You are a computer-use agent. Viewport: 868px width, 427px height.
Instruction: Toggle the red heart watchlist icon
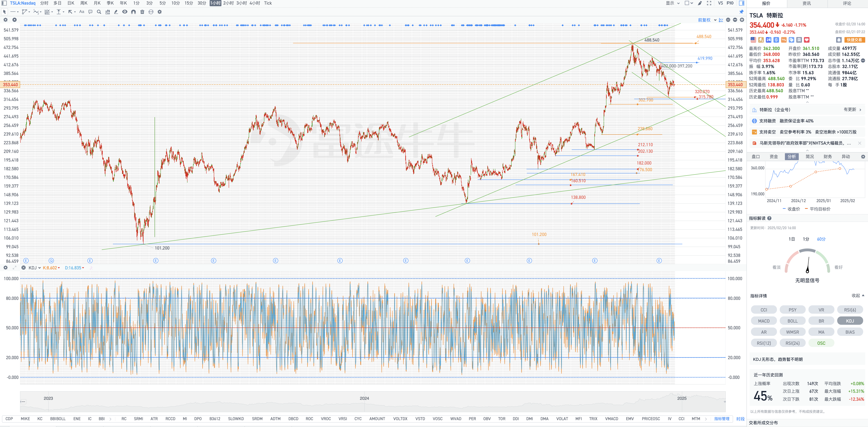(x=807, y=40)
